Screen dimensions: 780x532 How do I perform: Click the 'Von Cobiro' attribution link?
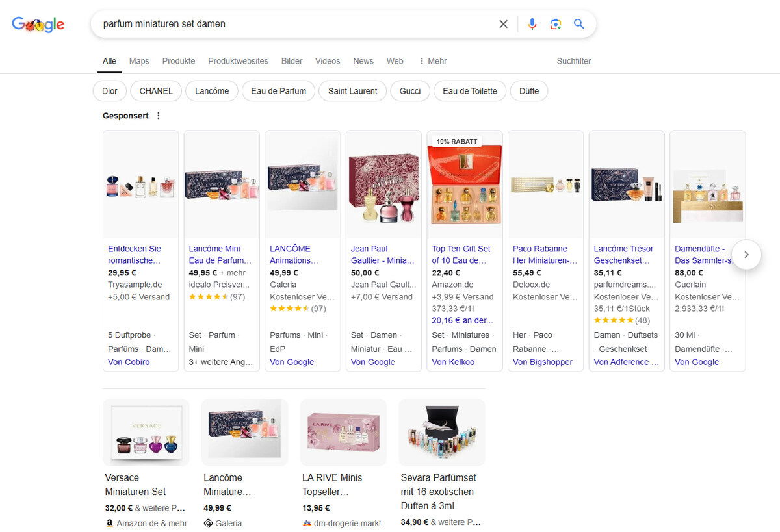(x=129, y=362)
